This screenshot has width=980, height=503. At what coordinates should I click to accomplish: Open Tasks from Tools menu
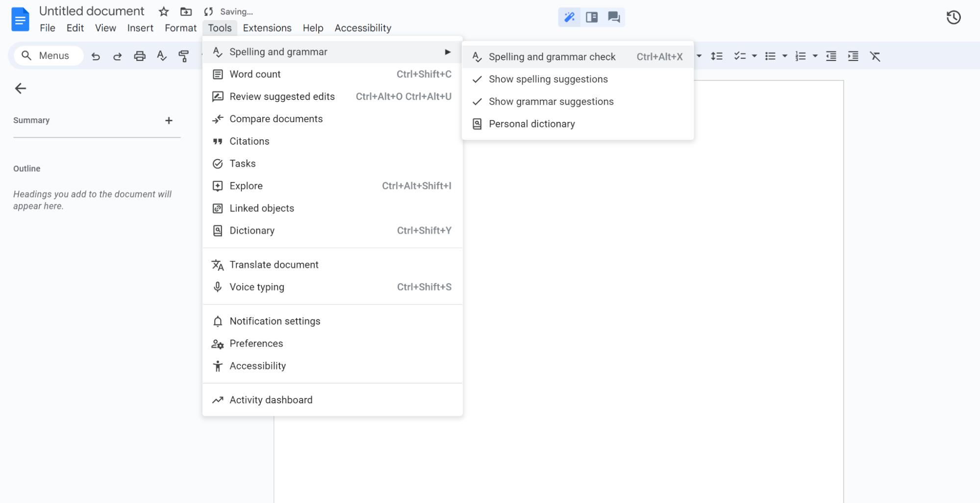coord(332,163)
